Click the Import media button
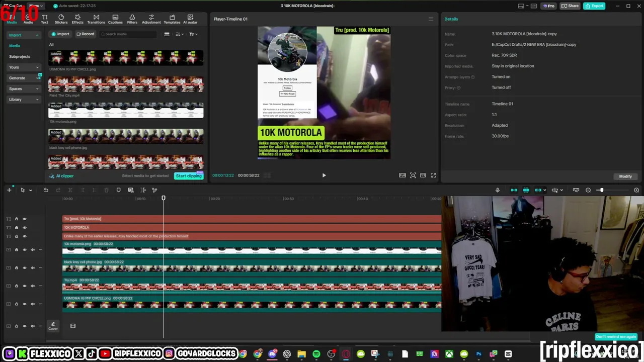This screenshot has width=644, height=362. coord(60,34)
